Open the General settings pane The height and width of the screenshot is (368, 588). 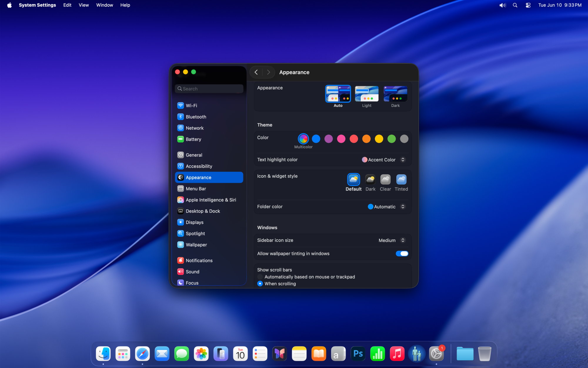(x=209, y=155)
